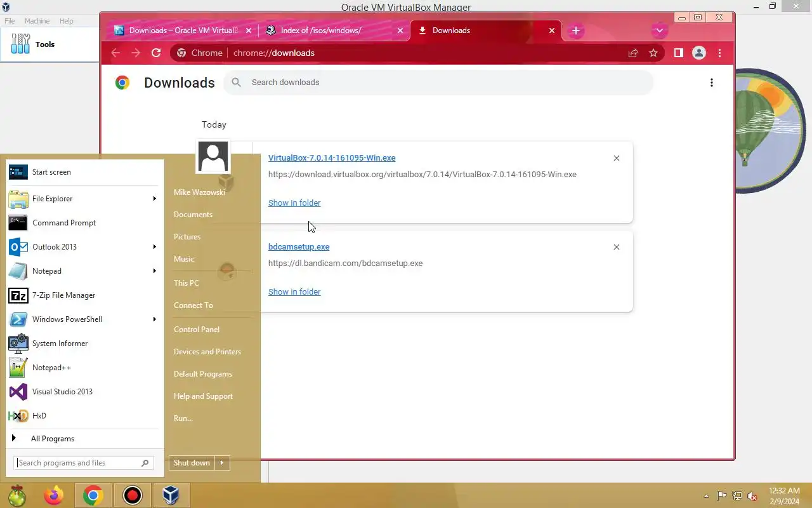
Task: Click the Bandicam recorder taskbar icon
Action: pyautogui.click(x=133, y=495)
